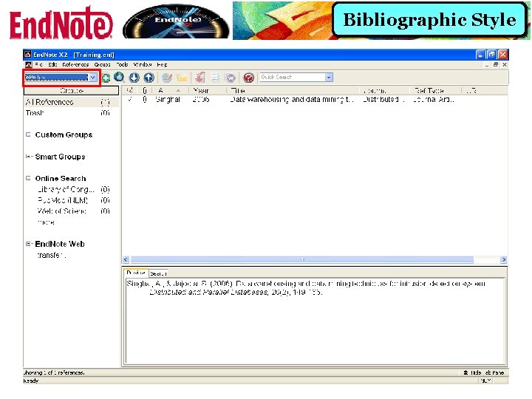Open the Quick Search dropdown arrow
The image size is (532, 399).
pos(329,78)
